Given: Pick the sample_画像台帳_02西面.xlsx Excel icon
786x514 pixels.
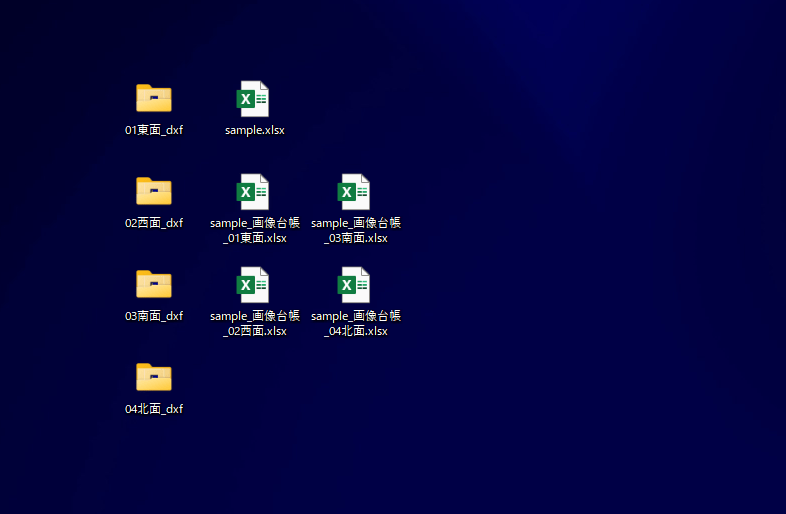Looking at the screenshot, I should [x=254, y=285].
